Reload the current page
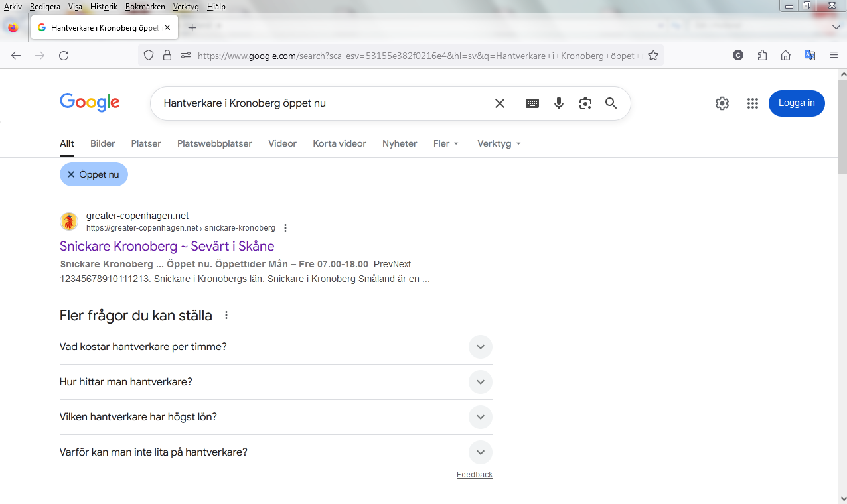Image resolution: width=847 pixels, height=504 pixels. point(64,56)
